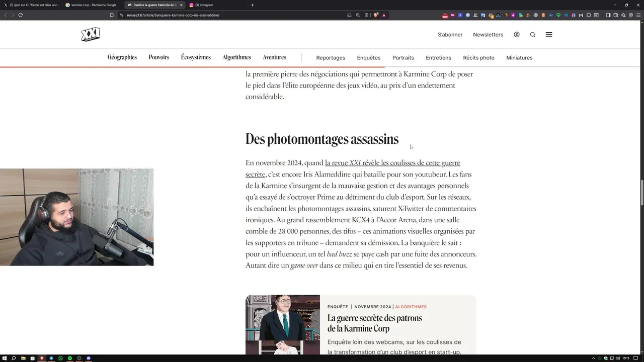Bookmark this page icon
Screen dimensions: 644x362
[112, 15]
